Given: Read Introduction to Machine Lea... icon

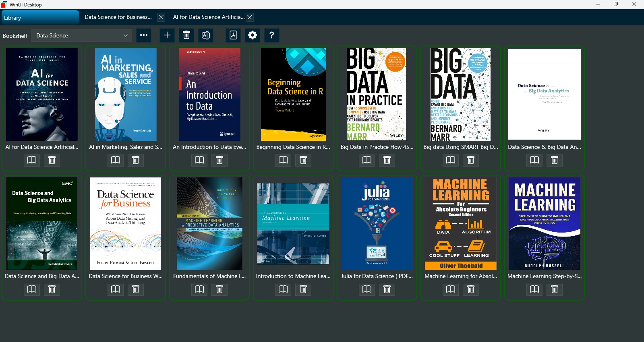Looking at the screenshot, I should 283,289.
